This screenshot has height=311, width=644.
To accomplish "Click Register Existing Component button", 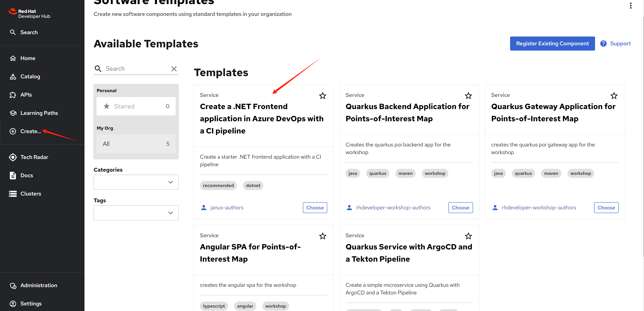I will [x=552, y=43].
